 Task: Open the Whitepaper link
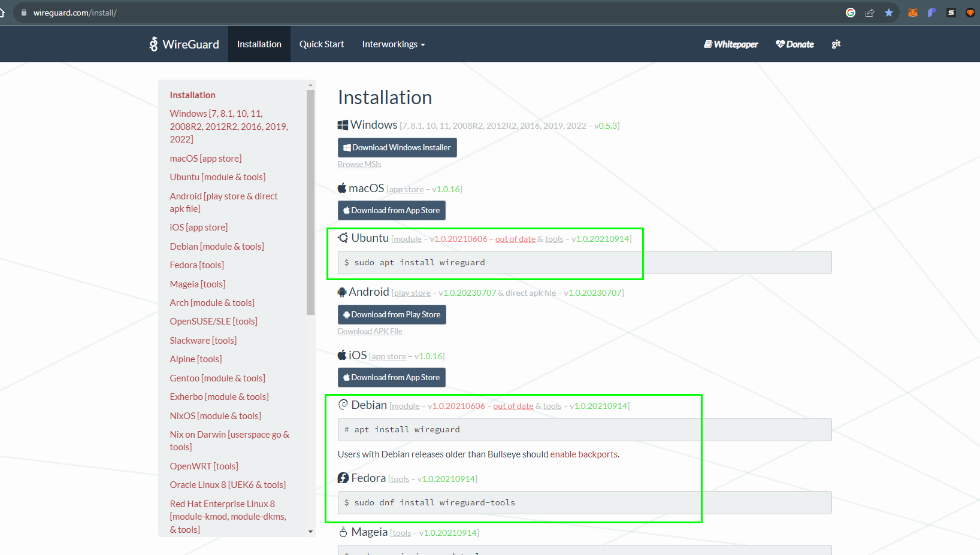(x=731, y=44)
